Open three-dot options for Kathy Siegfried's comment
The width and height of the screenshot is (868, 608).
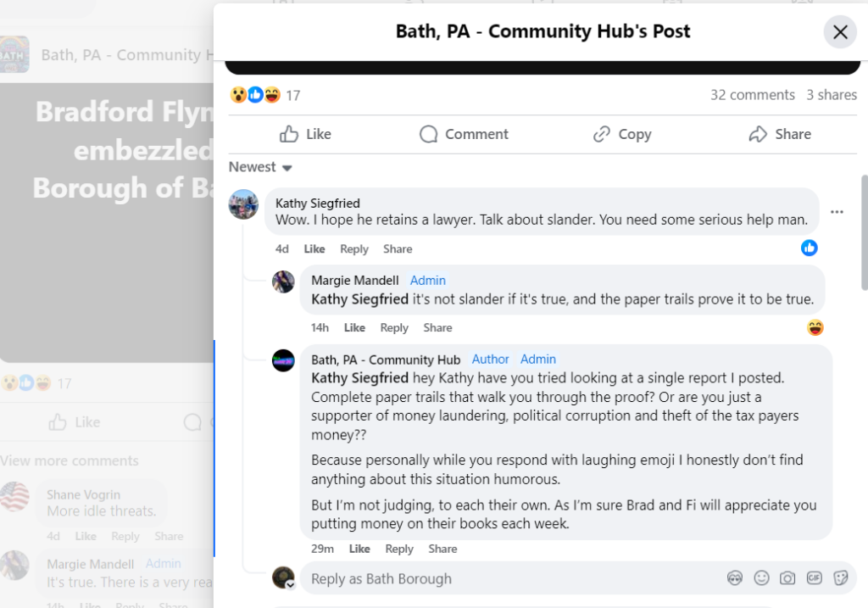point(837,212)
